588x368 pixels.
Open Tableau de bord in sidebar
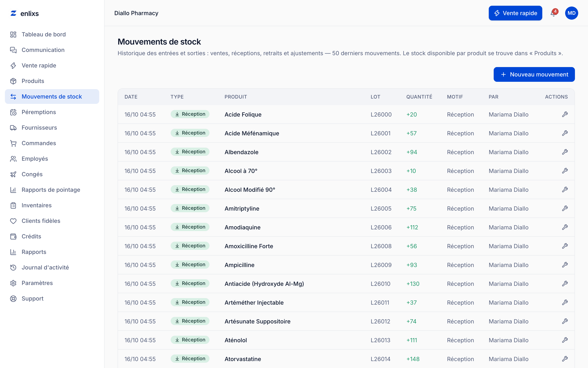(52, 34)
